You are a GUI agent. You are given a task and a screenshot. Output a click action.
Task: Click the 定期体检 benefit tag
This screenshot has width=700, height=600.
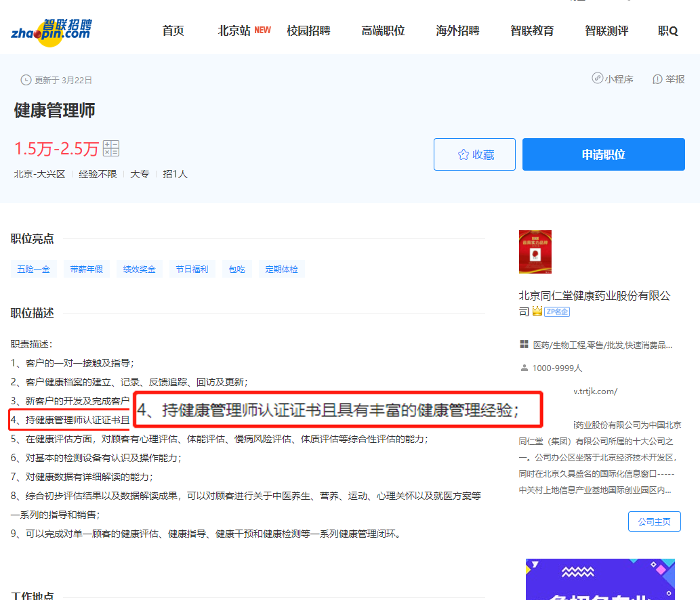coord(281,269)
